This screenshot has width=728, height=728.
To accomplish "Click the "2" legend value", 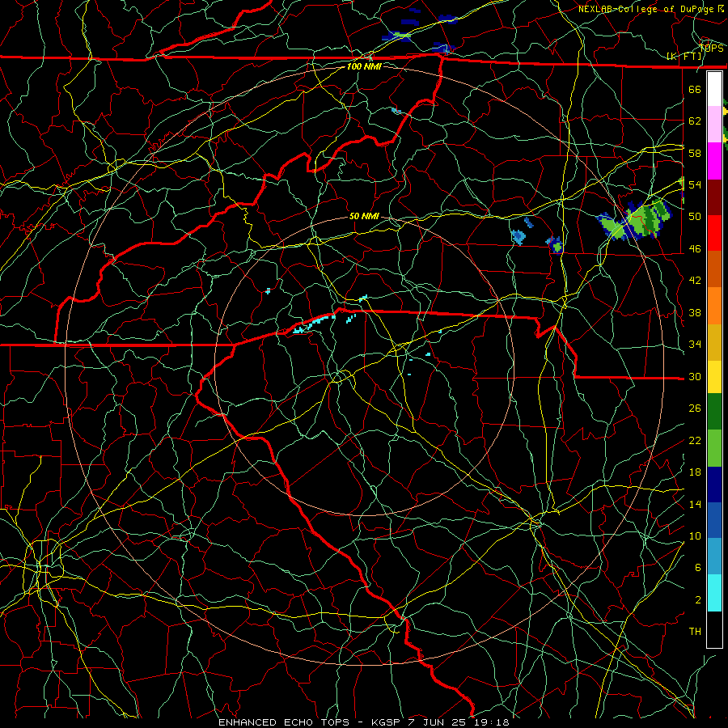I will coord(698,600).
